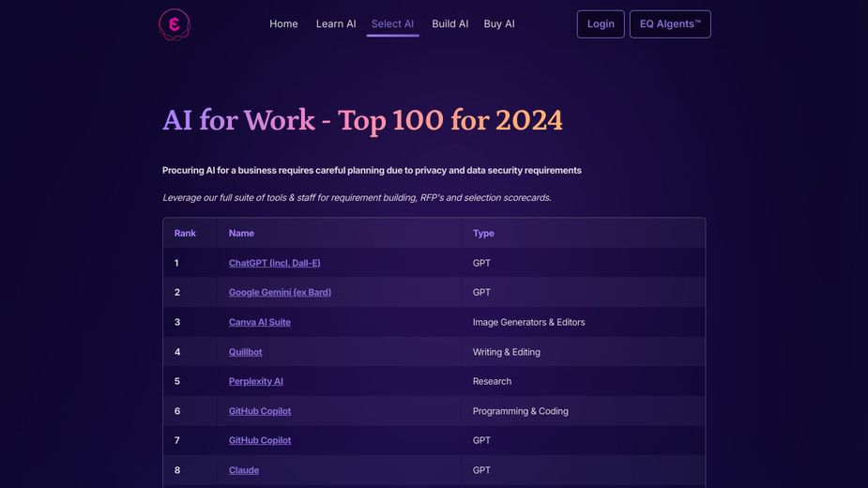Open Google Gemini (ex Bard) link
The height and width of the screenshot is (488, 868).
(x=280, y=293)
